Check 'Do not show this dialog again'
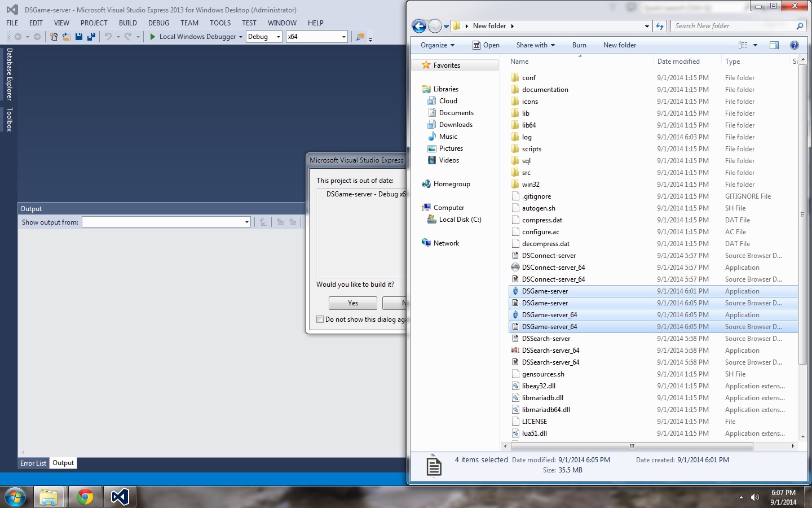 pos(320,319)
